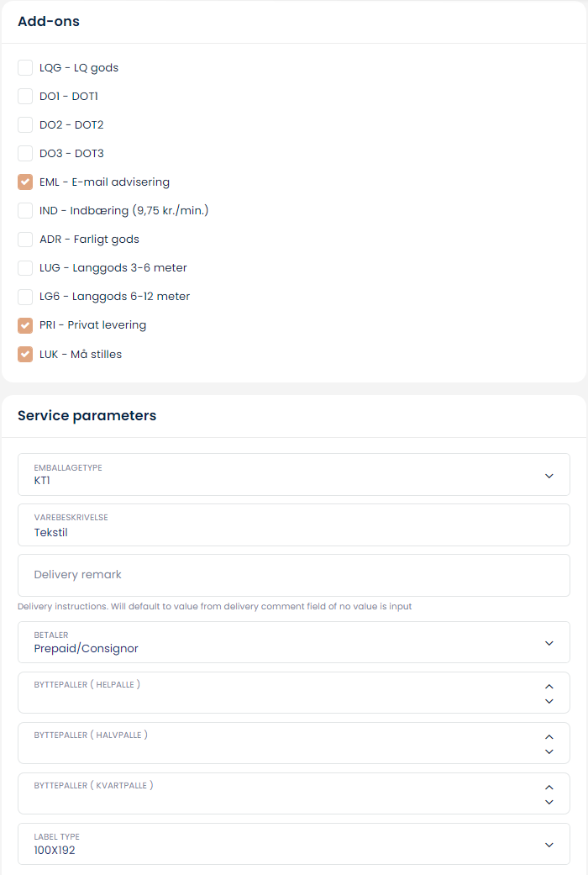This screenshot has width=588, height=875.
Task: Enable the LQG - LQ gods add-on
Action: [x=25, y=68]
